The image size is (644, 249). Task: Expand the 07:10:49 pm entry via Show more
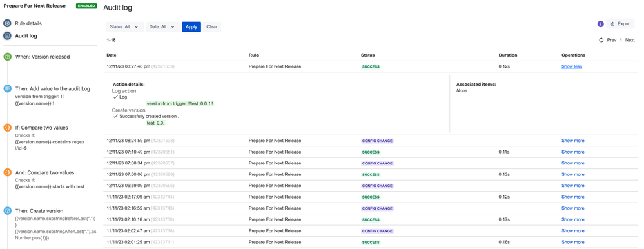pos(573,152)
